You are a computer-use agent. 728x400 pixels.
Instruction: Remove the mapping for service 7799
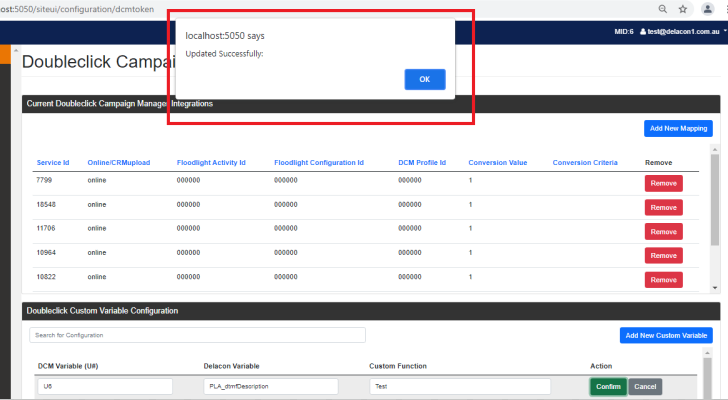663,183
